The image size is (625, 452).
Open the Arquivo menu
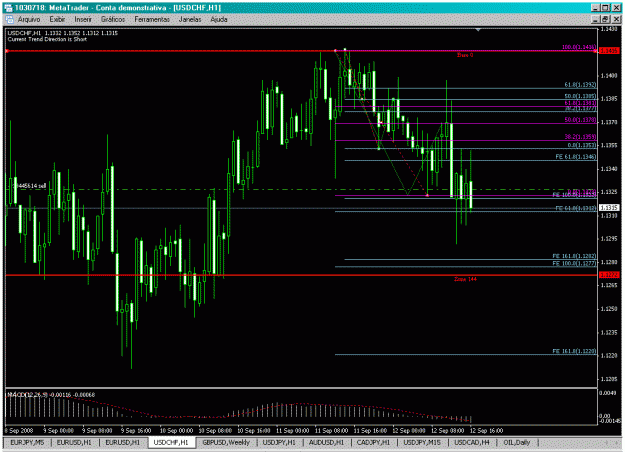point(29,19)
